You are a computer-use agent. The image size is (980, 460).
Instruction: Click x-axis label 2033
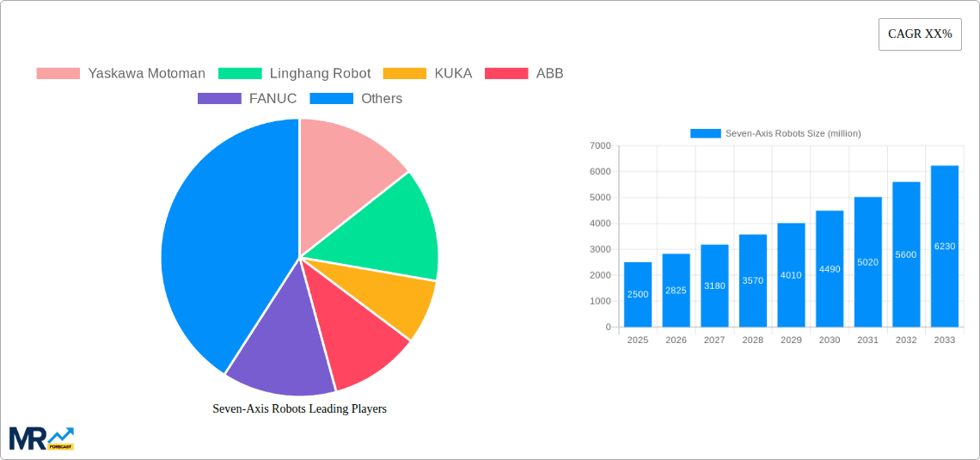945,340
